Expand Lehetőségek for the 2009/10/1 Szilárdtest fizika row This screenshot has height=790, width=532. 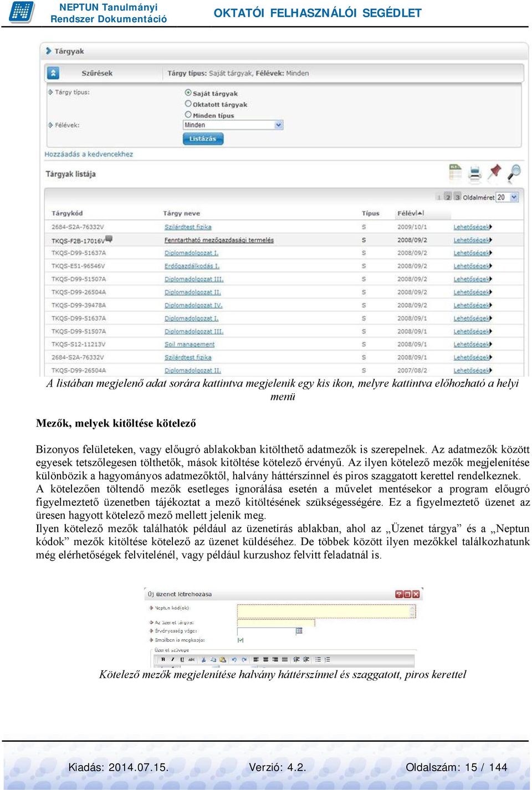pos(473,227)
